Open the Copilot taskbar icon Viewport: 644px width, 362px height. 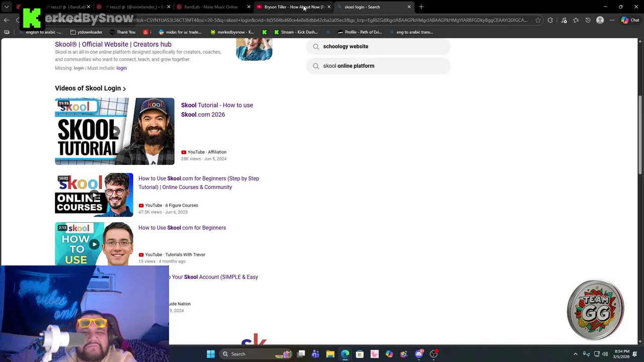click(x=389, y=354)
